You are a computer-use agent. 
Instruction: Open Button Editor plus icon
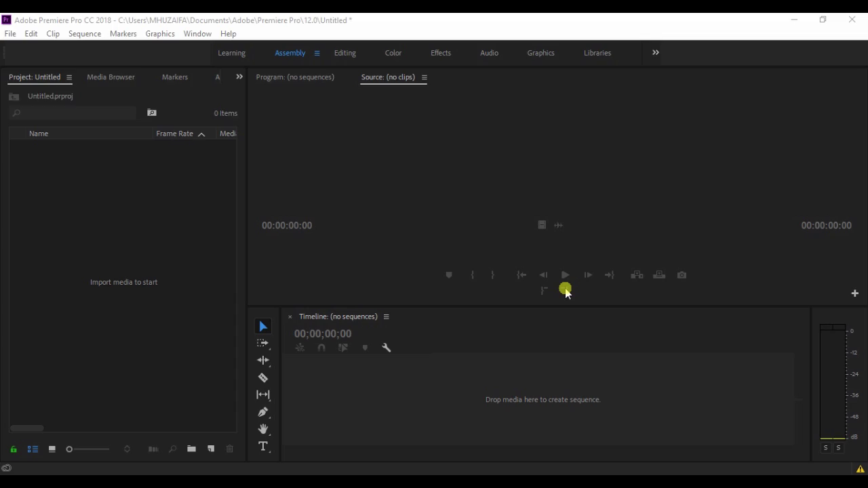(x=855, y=293)
